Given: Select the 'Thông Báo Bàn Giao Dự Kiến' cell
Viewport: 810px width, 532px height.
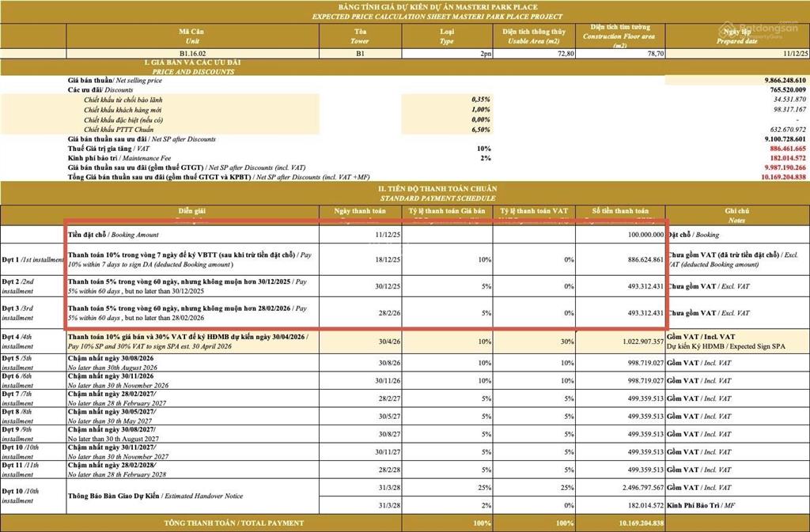Looking at the screenshot, I should 193,496.
